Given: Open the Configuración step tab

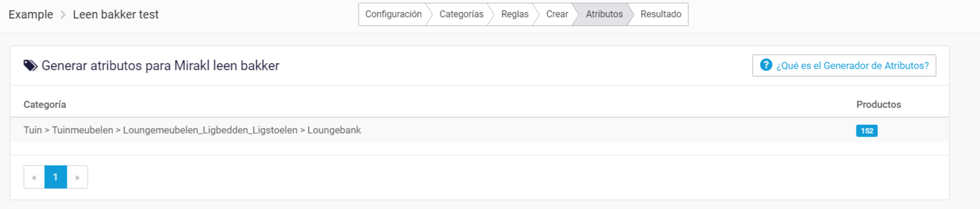Looking at the screenshot, I should tap(393, 15).
